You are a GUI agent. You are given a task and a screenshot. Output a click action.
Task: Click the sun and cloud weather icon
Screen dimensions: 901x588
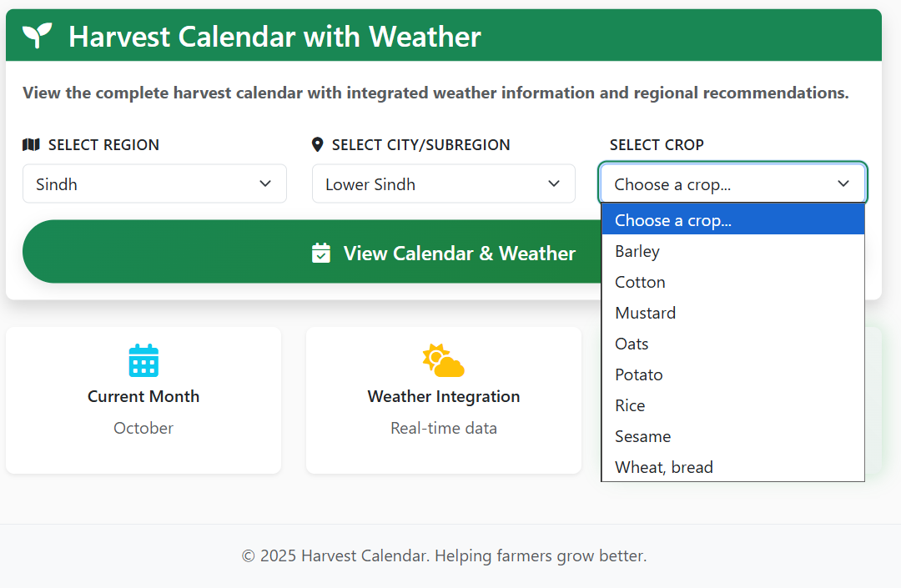click(x=443, y=360)
